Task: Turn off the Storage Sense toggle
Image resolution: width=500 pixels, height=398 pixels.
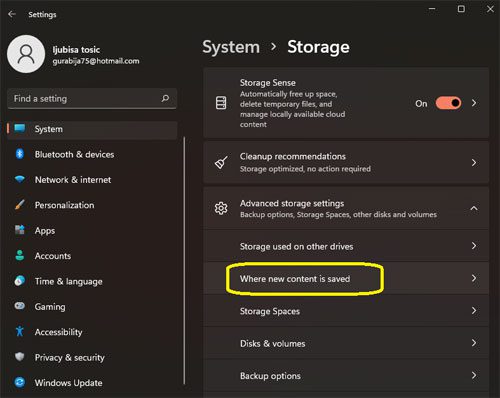Action: click(x=448, y=103)
